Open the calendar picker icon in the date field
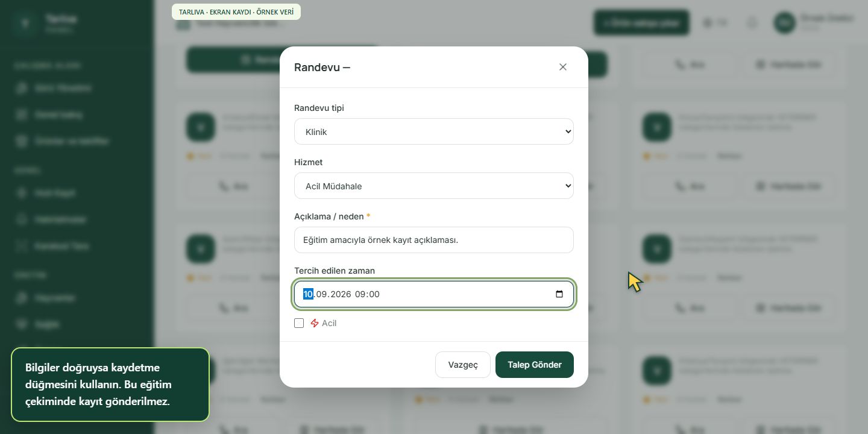This screenshot has width=868, height=434. [x=559, y=294]
